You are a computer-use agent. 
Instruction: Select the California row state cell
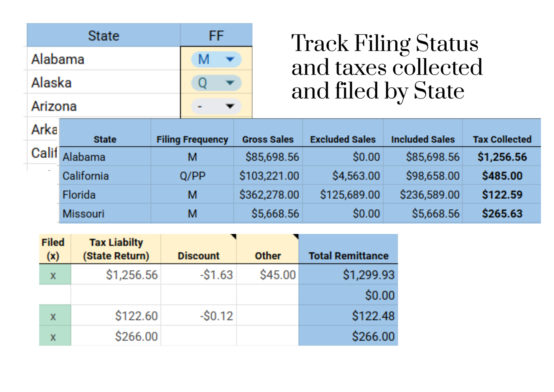coord(105,176)
